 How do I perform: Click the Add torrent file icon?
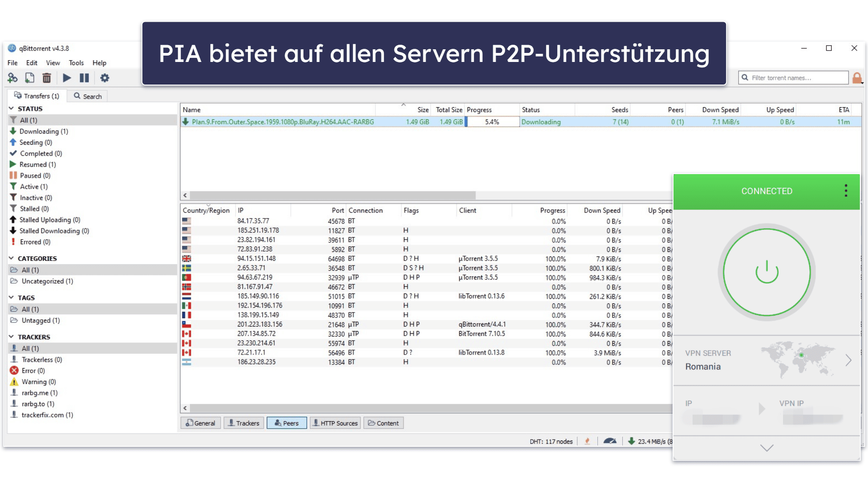[30, 78]
